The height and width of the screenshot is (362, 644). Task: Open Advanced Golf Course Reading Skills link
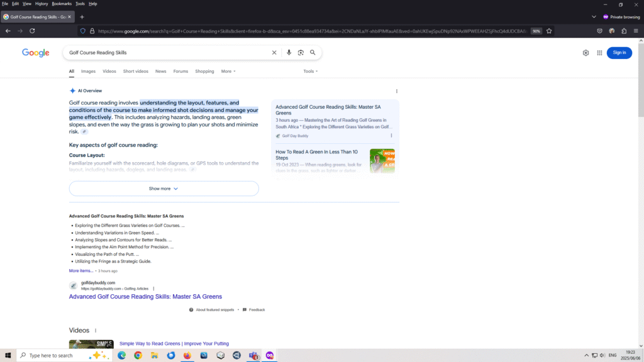(x=145, y=297)
